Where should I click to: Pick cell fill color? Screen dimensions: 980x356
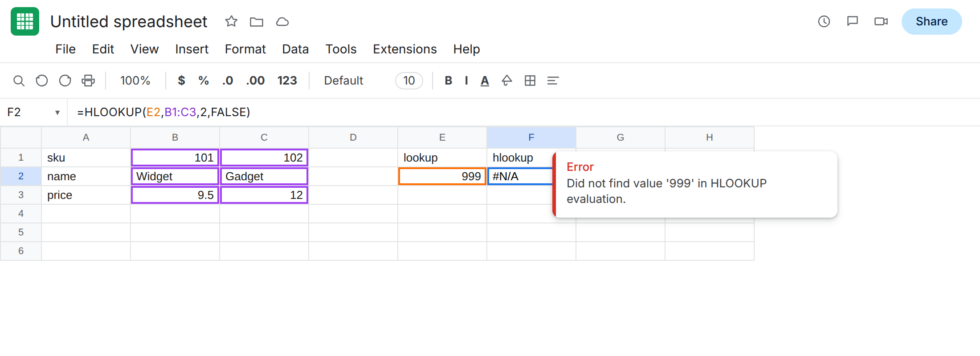click(507, 81)
